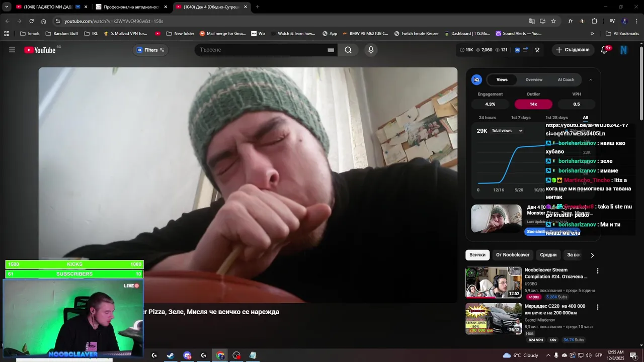
Task: Open the vidIQ trophy icon
Action: pyautogui.click(x=537, y=50)
